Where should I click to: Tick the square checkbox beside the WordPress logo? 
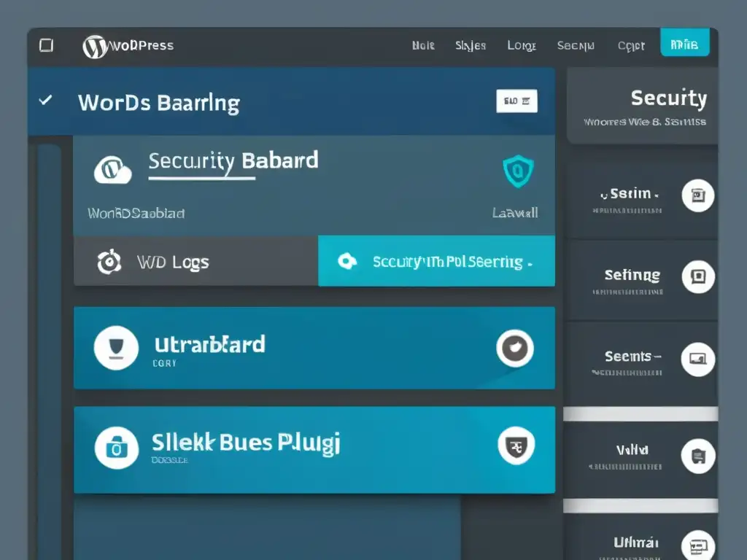click(46, 45)
